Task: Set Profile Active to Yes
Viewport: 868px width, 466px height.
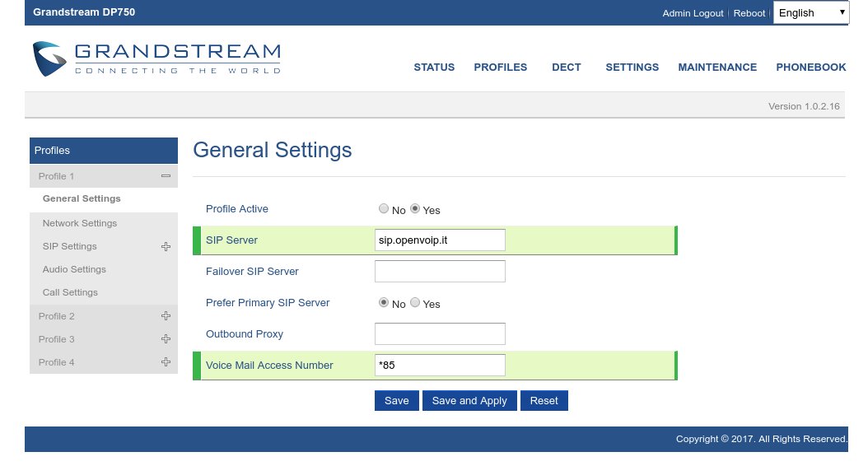Action: 414,208
